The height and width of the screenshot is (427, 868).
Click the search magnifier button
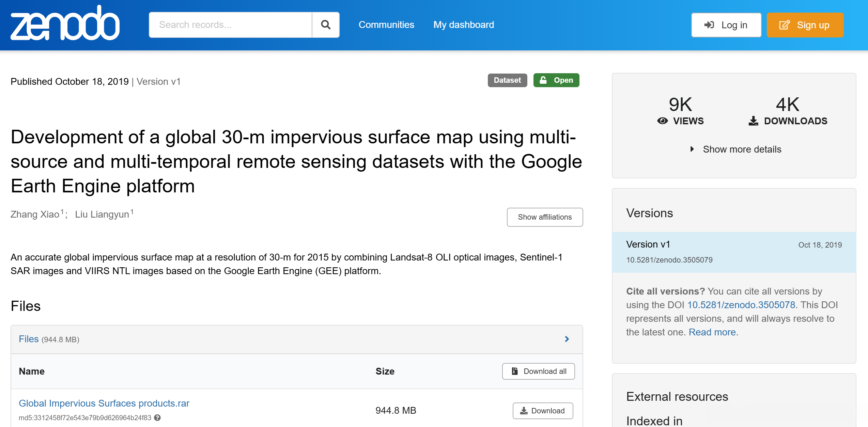click(326, 25)
